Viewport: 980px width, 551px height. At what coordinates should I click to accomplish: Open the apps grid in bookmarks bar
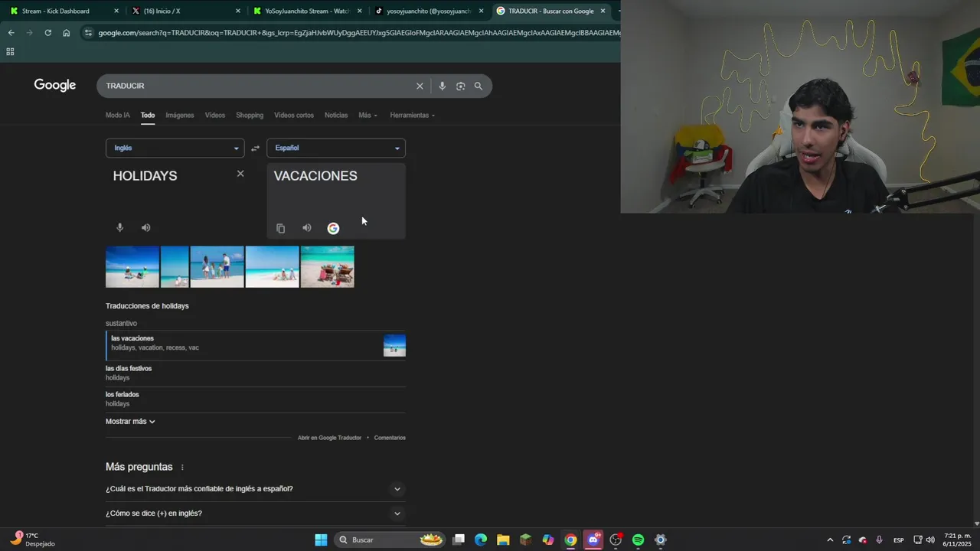coord(10,52)
